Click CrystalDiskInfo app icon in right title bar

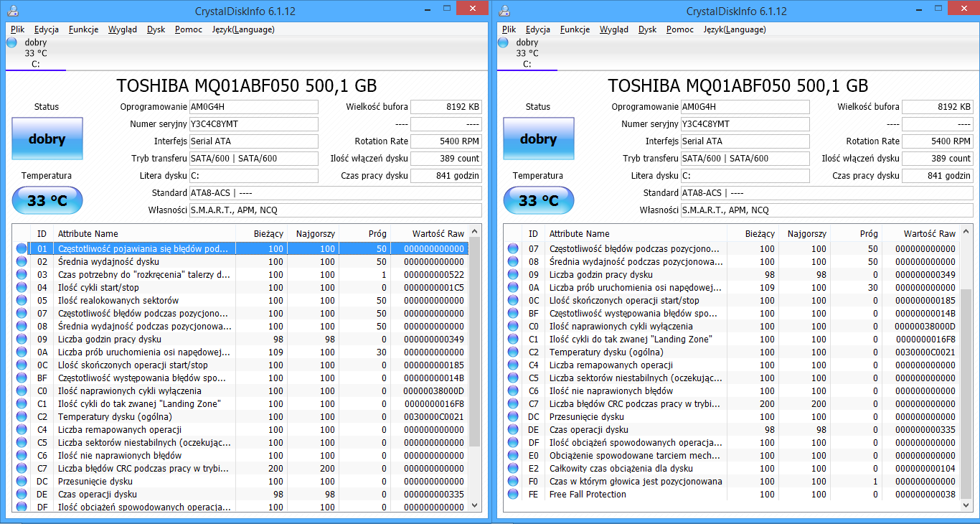tap(505, 10)
